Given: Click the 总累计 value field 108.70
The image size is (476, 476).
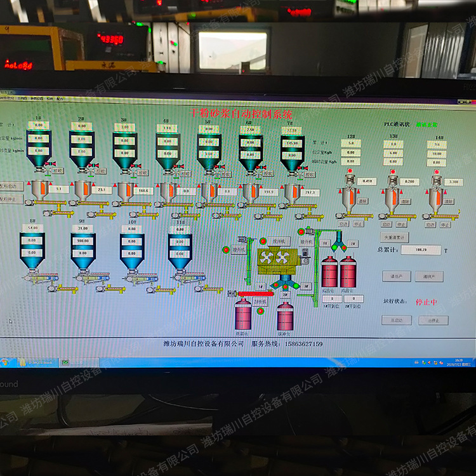Looking at the screenshot, I should [x=421, y=250].
